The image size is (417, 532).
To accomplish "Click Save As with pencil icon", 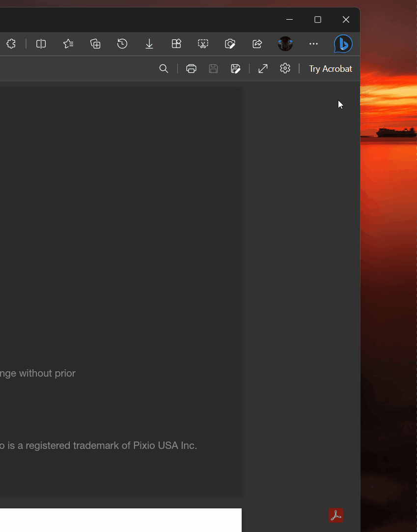I will [x=236, y=69].
